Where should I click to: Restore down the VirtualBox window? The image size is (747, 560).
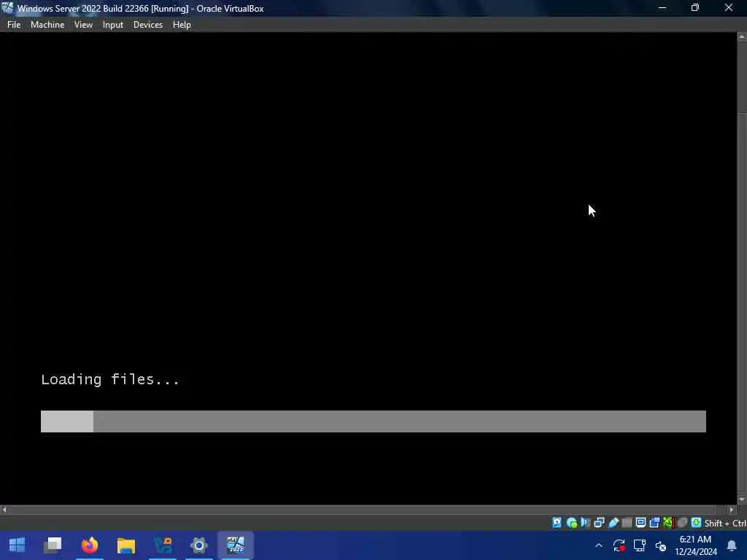click(695, 8)
